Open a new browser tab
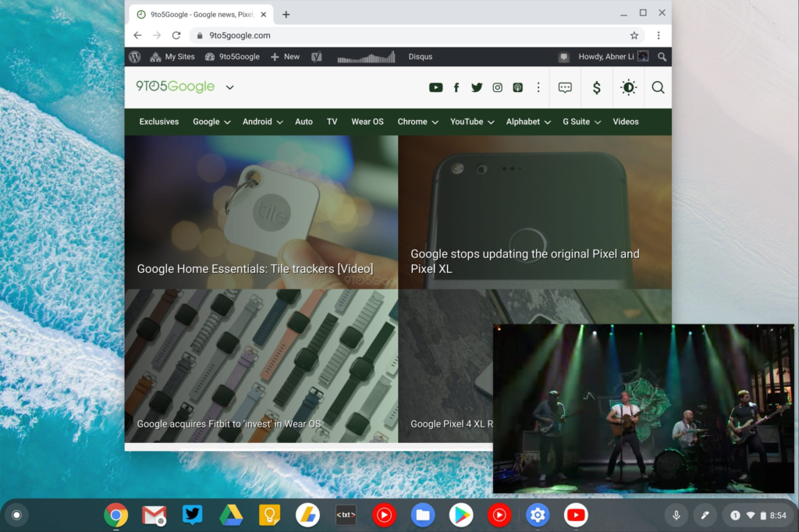 click(286, 15)
